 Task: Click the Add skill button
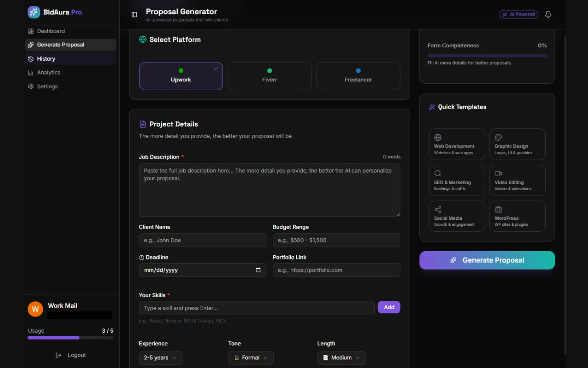[x=389, y=307]
